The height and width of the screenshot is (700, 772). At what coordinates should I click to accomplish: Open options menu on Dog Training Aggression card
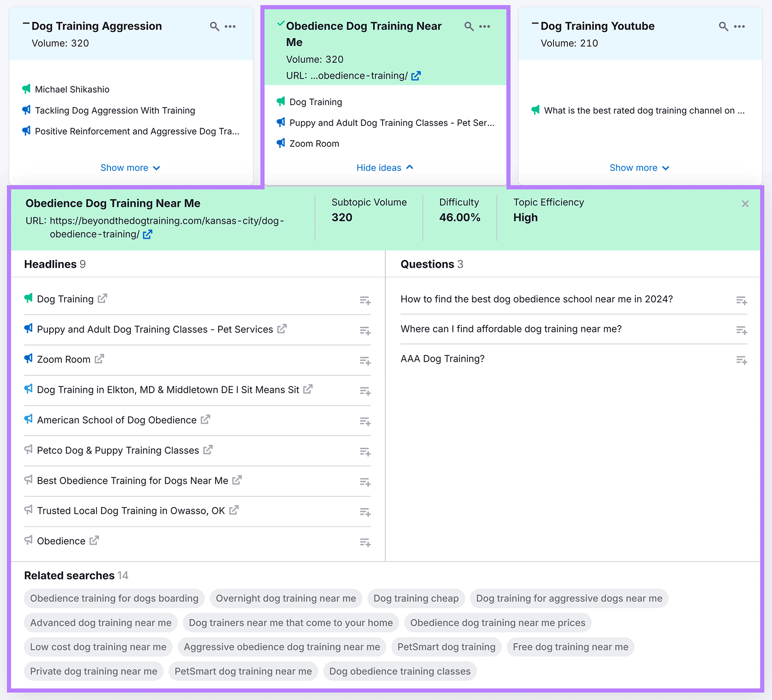coord(231,27)
